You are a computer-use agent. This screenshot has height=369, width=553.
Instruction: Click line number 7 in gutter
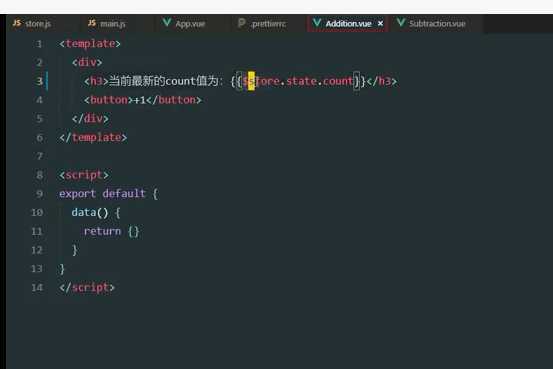point(39,156)
